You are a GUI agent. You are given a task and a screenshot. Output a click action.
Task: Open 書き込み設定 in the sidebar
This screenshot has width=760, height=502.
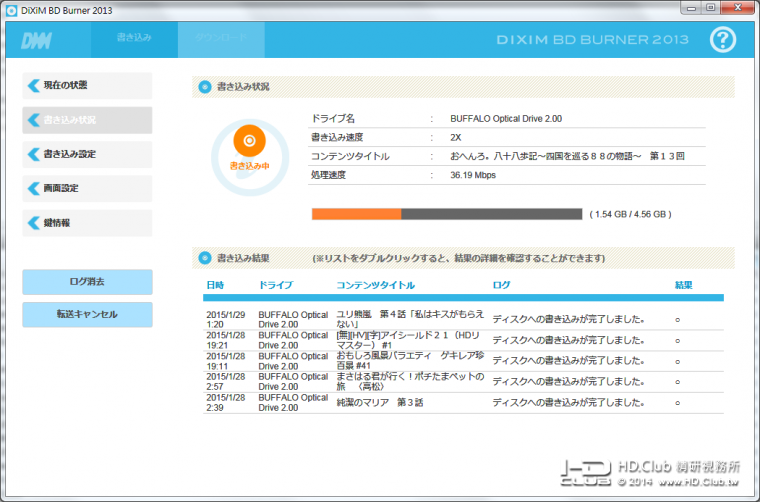[x=87, y=155]
